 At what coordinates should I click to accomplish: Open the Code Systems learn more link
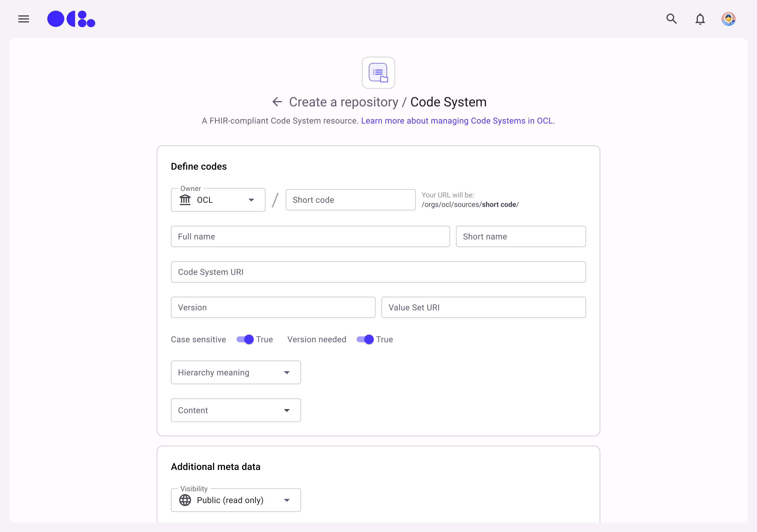(x=457, y=121)
